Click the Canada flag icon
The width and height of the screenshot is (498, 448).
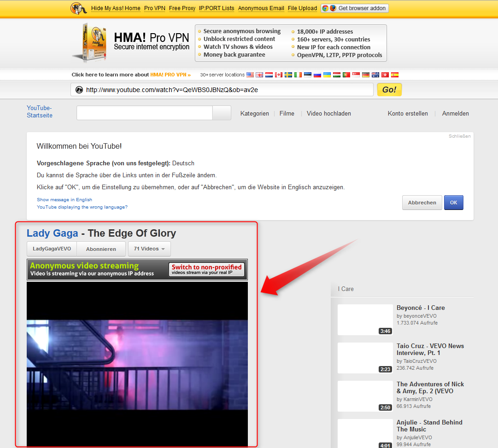[x=279, y=74]
